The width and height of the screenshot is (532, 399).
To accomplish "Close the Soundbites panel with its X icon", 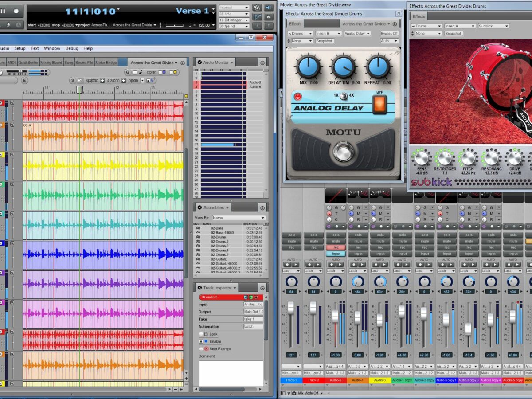I will click(x=199, y=207).
